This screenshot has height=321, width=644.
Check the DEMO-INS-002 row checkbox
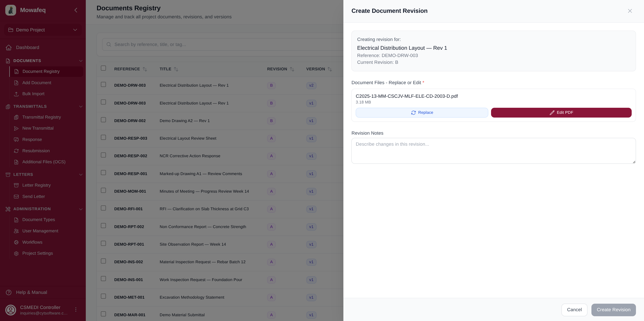pos(103,261)
